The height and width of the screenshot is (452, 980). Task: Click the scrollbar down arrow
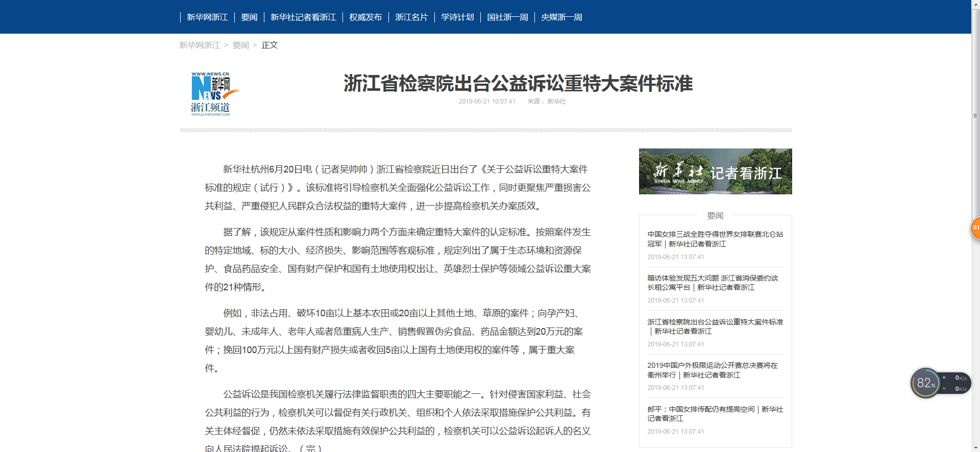pos(975,448)
